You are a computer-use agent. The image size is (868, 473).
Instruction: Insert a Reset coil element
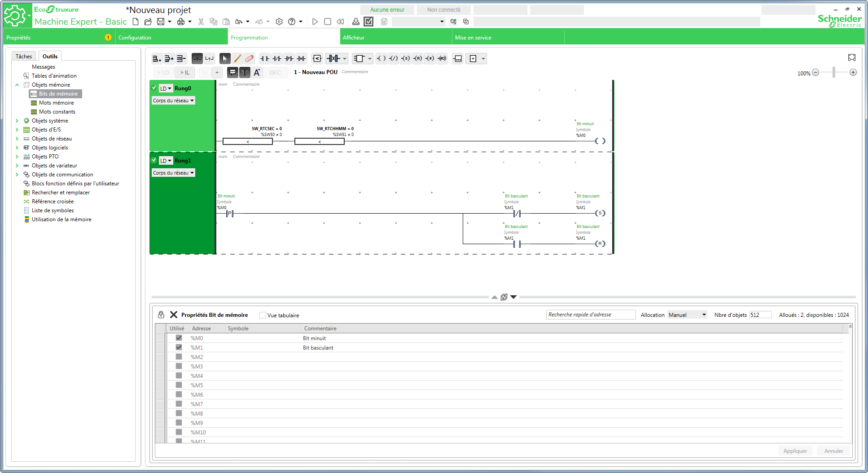(417, 59)
